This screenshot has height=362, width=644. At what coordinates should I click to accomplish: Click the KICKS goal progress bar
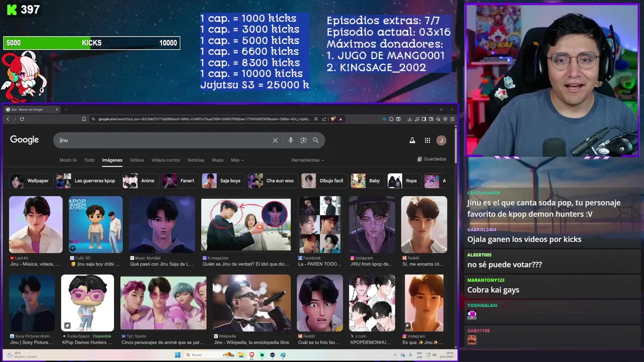(x=92, y=43)
